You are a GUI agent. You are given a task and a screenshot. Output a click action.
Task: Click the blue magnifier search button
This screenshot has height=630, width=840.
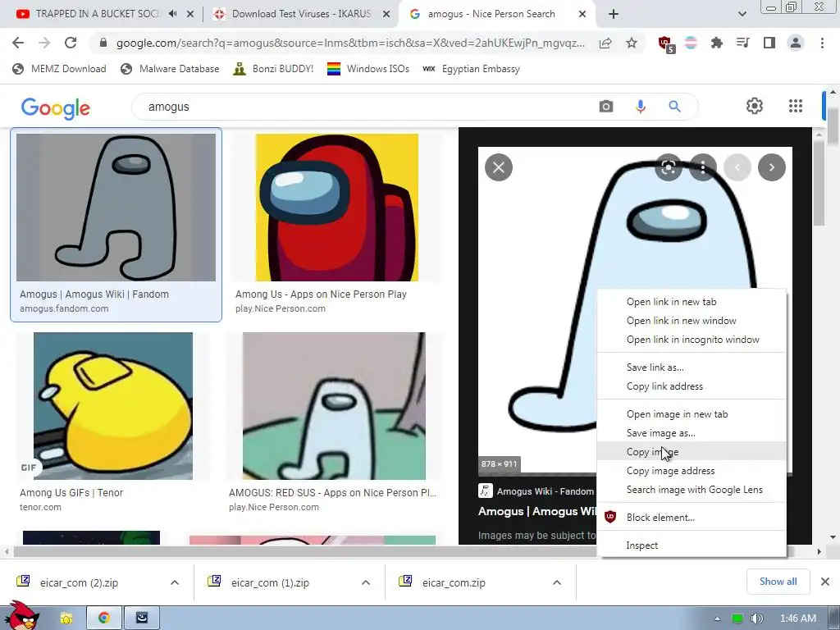coord(674,107)
